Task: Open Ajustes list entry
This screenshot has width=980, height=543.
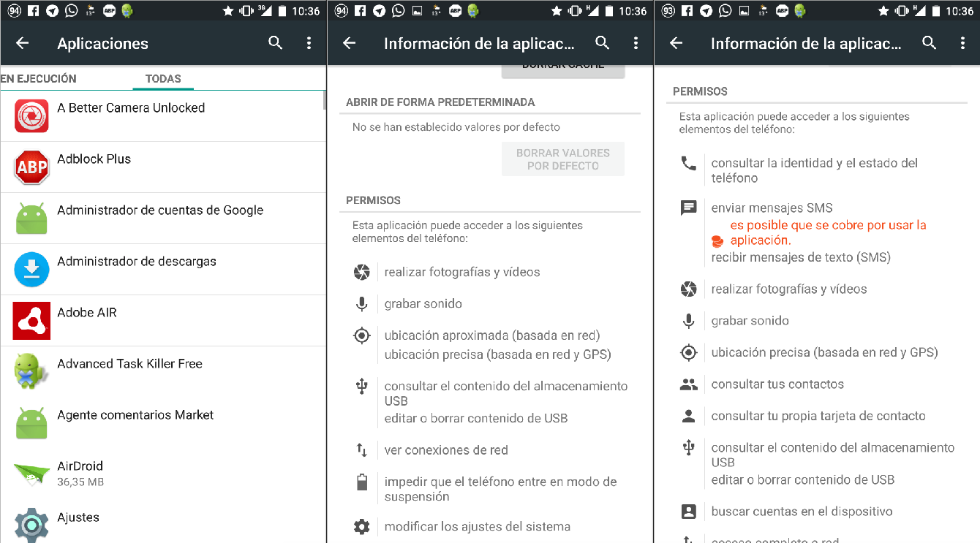Action: (163, 522)
